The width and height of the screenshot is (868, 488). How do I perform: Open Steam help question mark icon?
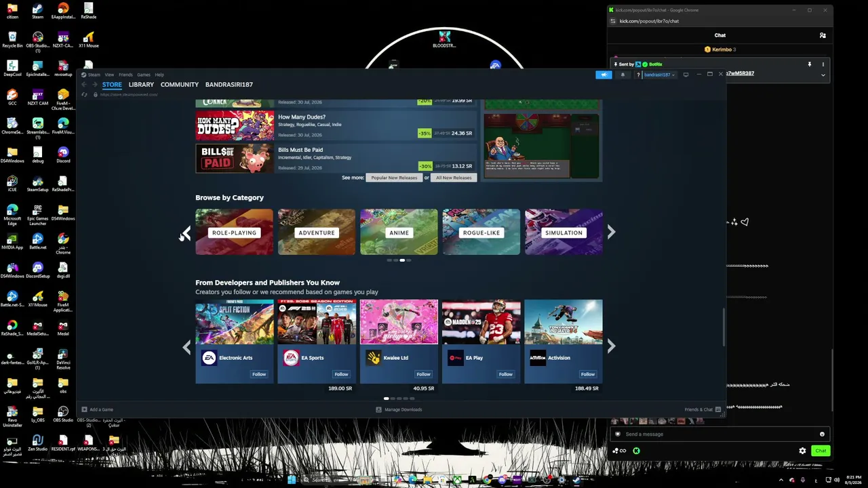638,75
